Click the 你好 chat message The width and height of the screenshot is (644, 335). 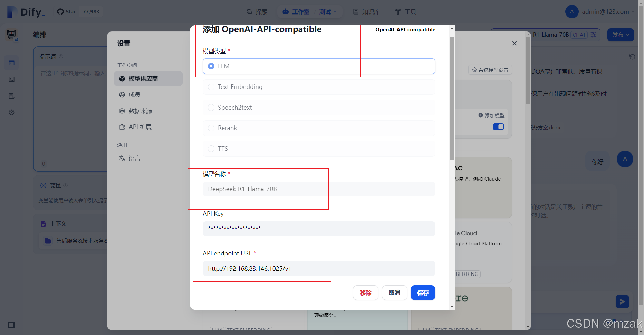pyautogui.click(x=598, y=161)
